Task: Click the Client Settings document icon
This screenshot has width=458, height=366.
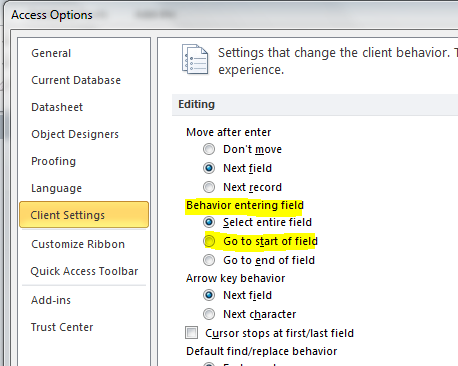Action: pos(195,59)
